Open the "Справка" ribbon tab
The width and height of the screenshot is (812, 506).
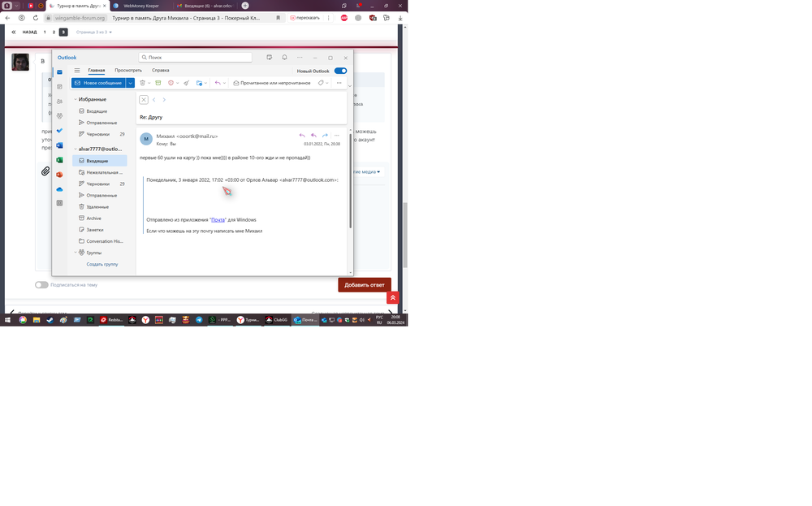[x=161, y=71]
